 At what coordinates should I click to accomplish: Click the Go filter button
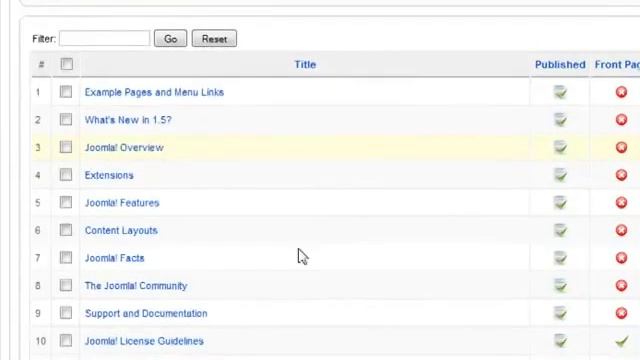pos(171,39)
